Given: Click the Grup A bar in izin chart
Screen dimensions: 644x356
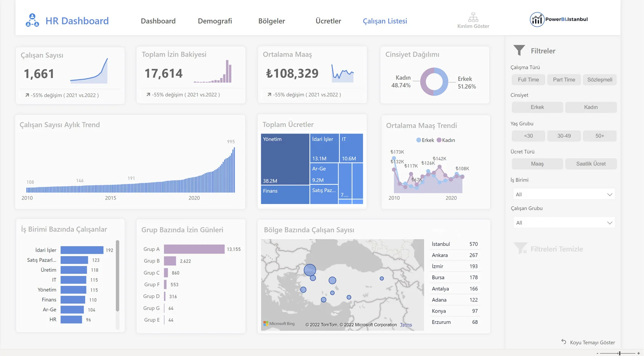Looking at the screenshot, I should pyautogui.click(x=194, y=249).
